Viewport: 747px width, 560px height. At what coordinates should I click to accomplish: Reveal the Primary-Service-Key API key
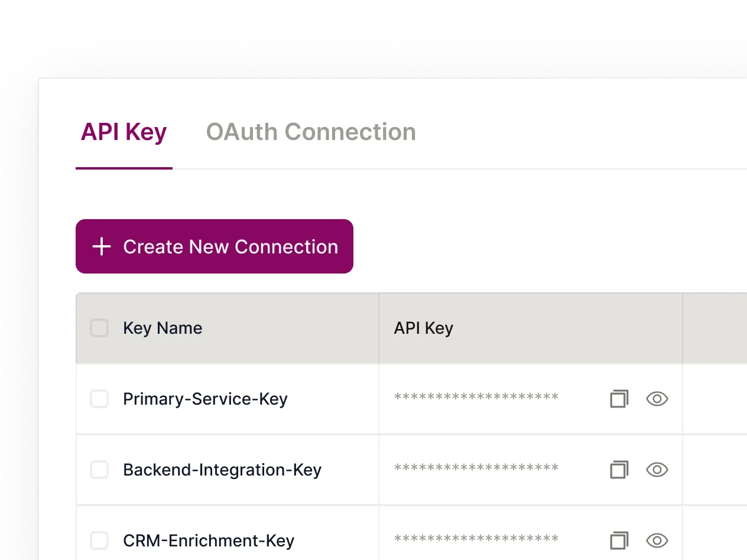tap(657, 399)
